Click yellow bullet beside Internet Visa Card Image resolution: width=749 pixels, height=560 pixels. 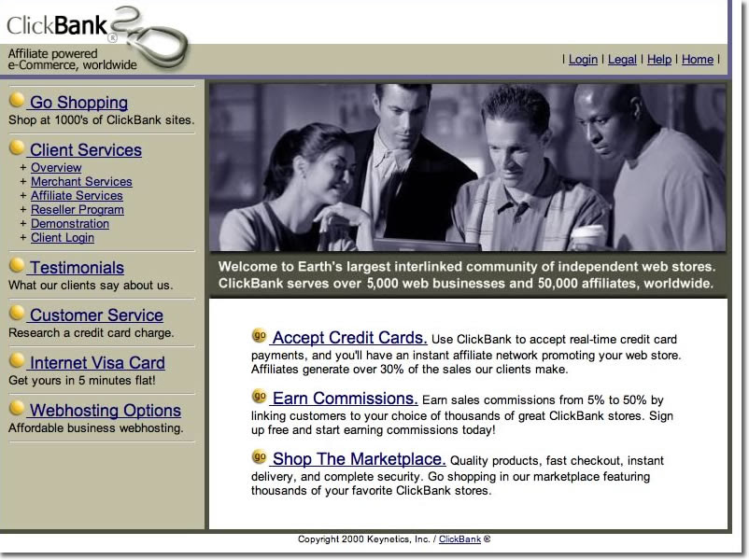tap(17, 360)
